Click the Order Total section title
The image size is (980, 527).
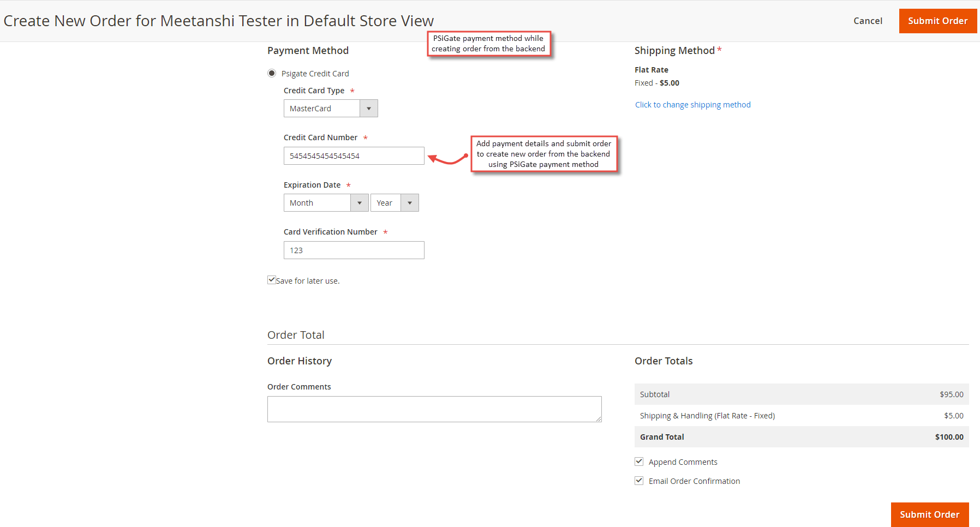point(296,334)
